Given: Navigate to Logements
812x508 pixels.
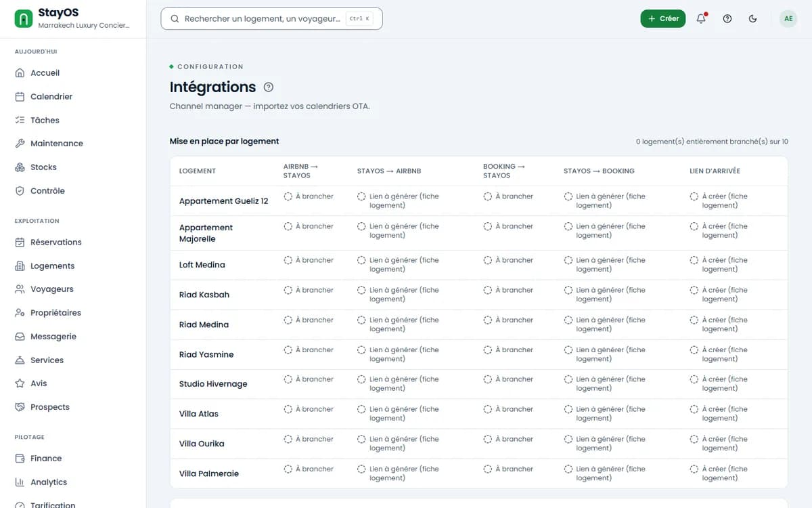Looking at the screenshot, I should [x=73, y=266].
